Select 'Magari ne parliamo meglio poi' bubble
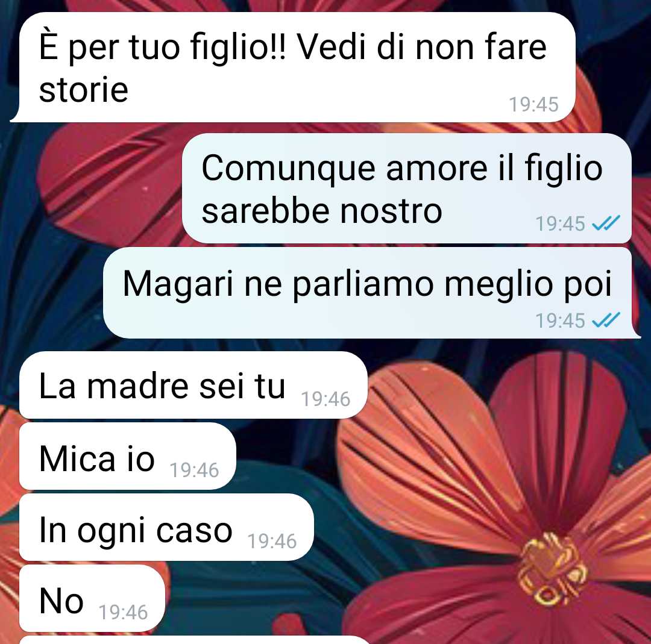 372,293
